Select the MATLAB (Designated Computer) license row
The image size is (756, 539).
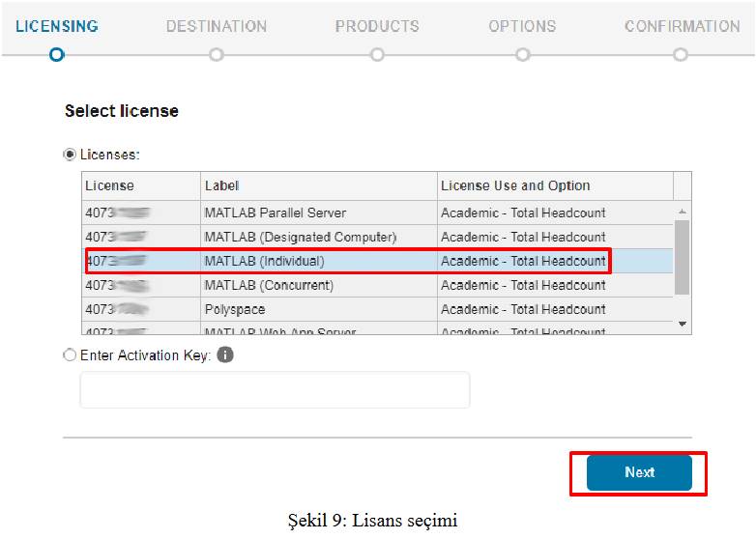(x=378, y=237)
